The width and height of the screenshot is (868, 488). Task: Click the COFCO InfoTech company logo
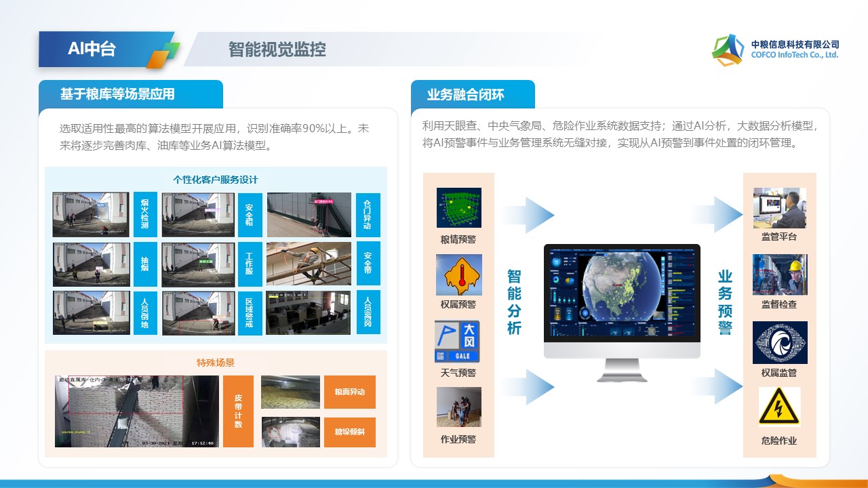point(727,49)
